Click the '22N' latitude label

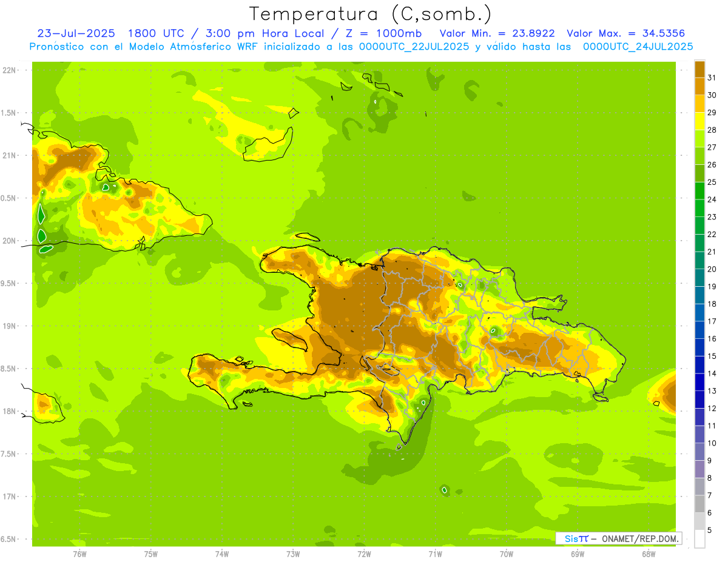point(9,70)
